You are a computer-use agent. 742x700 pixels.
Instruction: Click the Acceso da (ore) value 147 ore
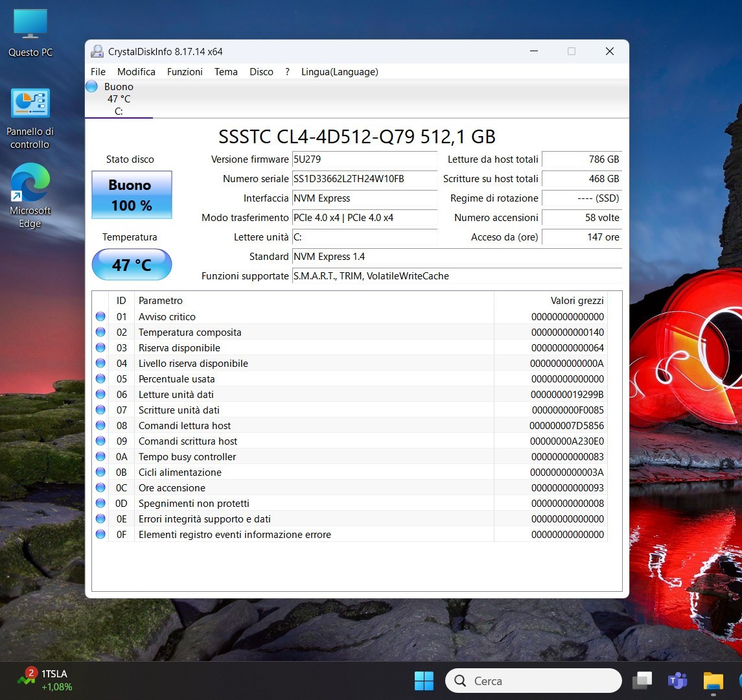581,237
